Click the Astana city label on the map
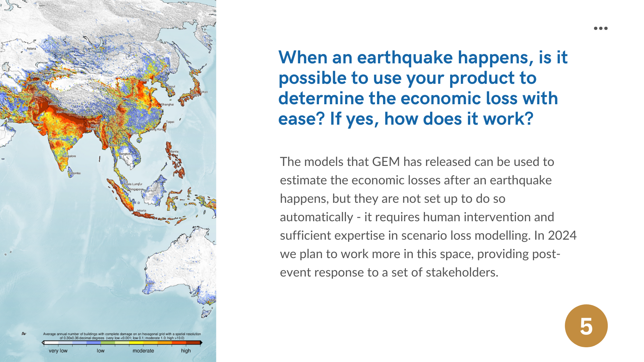The width and height of the screenshot is (644, 362). pos(31,49)
